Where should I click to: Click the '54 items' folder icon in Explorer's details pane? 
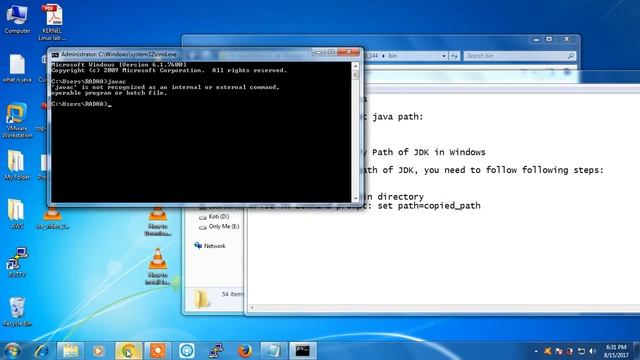click(x=202, y=299)
